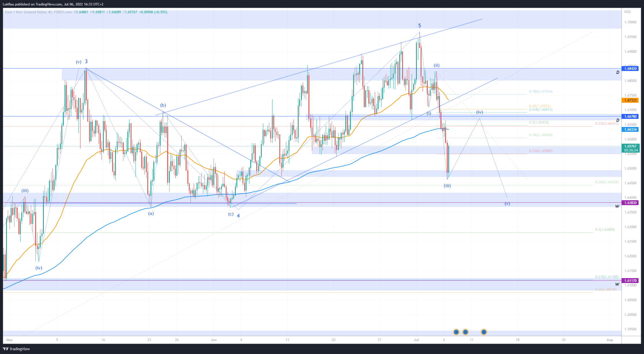Click the Jun date on time axis
This screenshot has width=644, height=354.
point(213,340)
